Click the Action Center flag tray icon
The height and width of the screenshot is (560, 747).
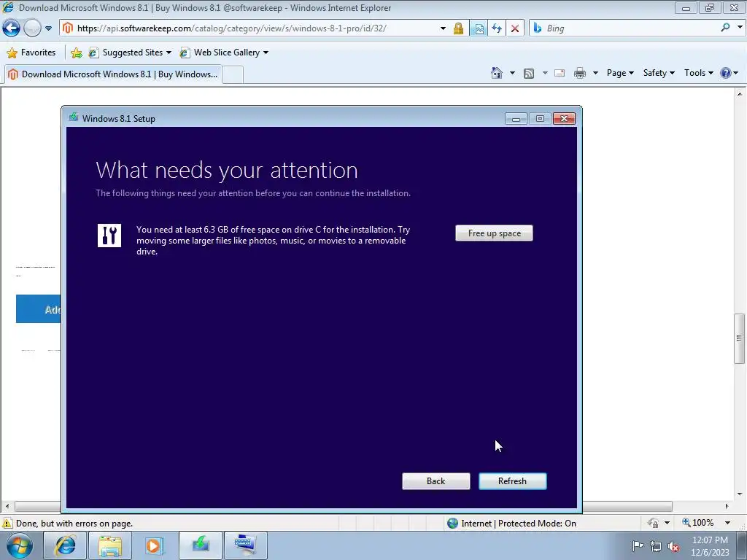[x=638, y=545]
